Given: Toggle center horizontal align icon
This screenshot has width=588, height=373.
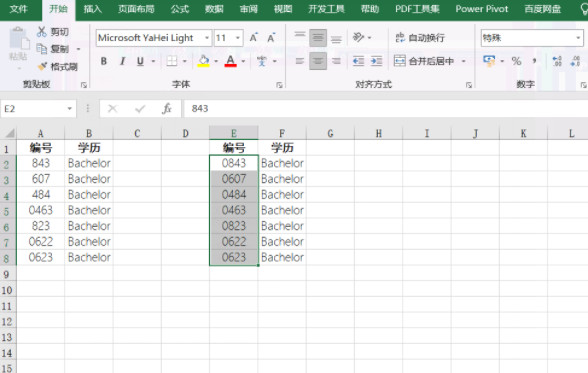Looking at the screenshot, I should tap(318, 61).
